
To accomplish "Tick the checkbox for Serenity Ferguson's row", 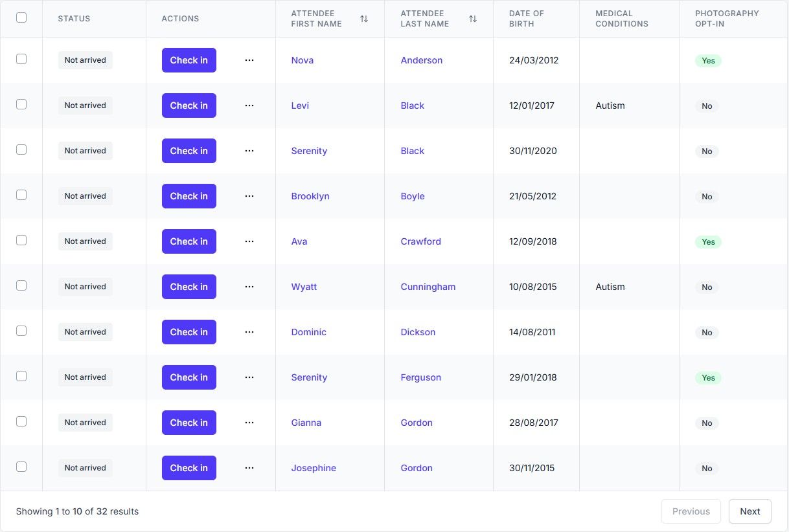I will (x=21, y=376).
